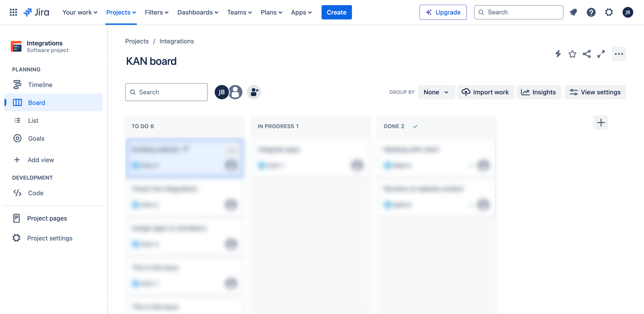Open the Filters dropdown menu
This screenshot has width=644, height=314.
pos(156,12)
